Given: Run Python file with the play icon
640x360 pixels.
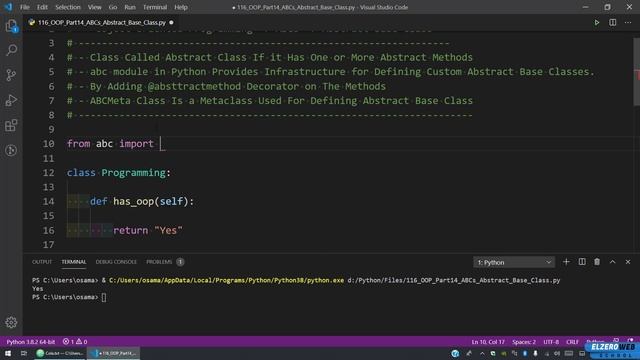Looking at the screenshot, I should [597, 22].
